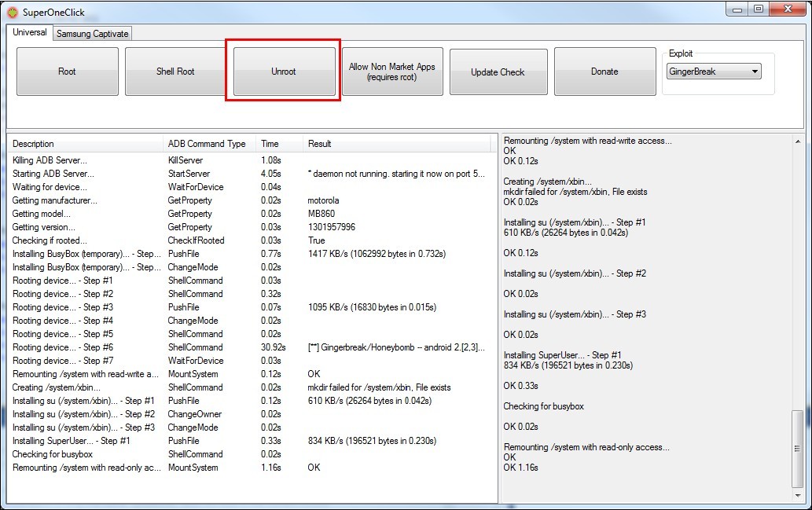Click Allow Non Market Apps button

click(x=392, y=72)
